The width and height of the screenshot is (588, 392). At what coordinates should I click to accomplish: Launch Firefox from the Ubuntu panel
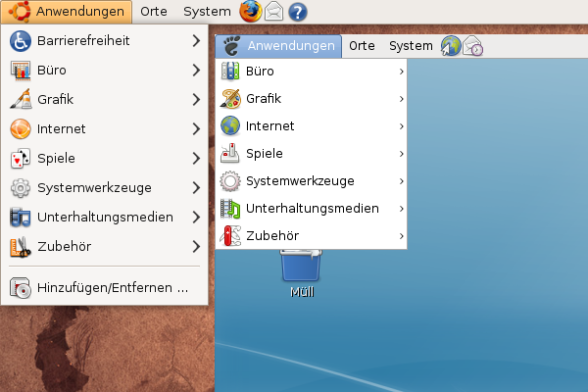coord(251,11)
